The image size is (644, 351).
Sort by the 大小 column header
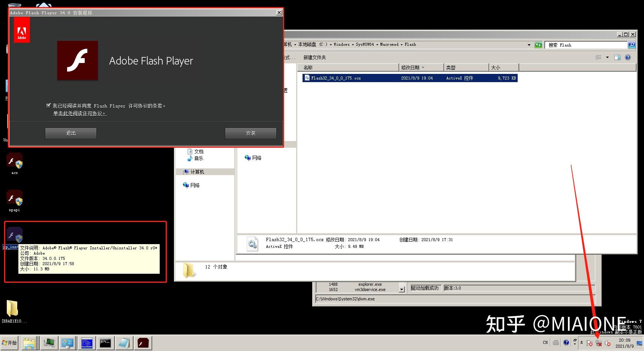pos(504,67)
